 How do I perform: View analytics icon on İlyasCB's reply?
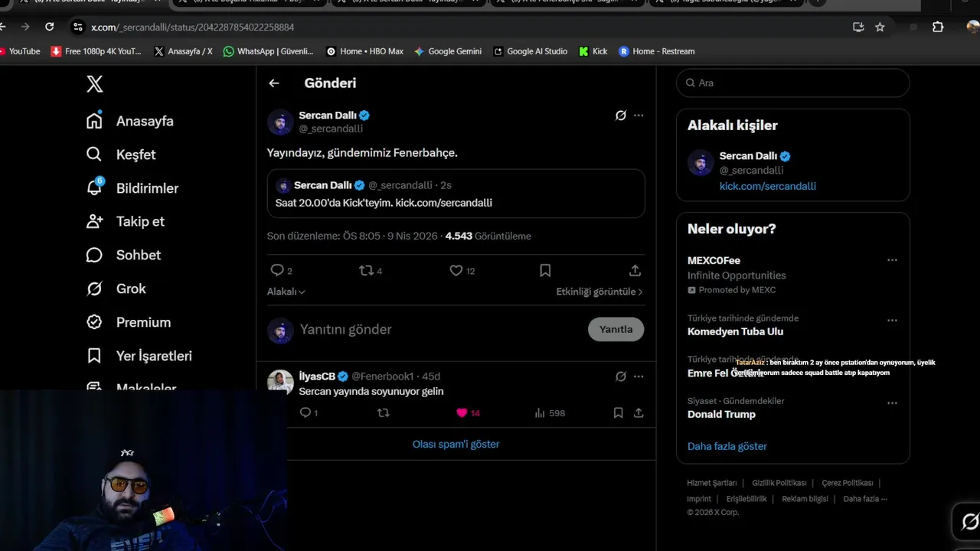tap(540, 413)
